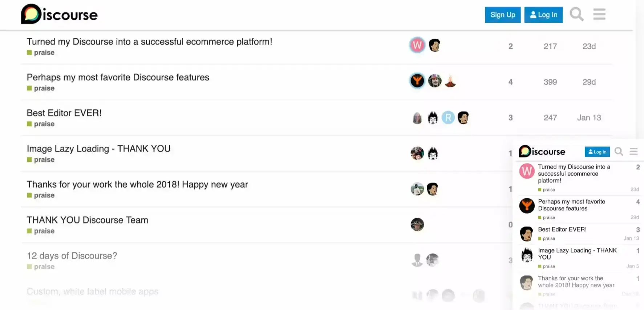This screenshot has height=310, width=644.
Task: Open 'THANK YOU Discourse Team' topic
Action: 87,220
